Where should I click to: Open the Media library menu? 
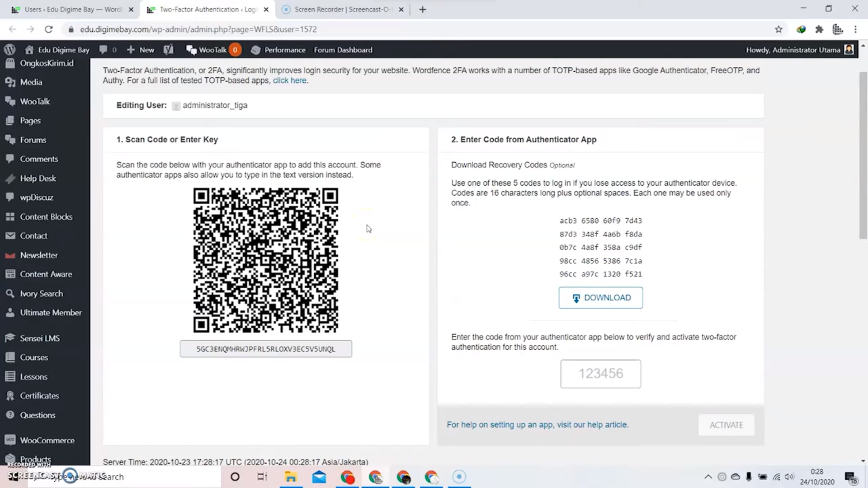[45, 82]
